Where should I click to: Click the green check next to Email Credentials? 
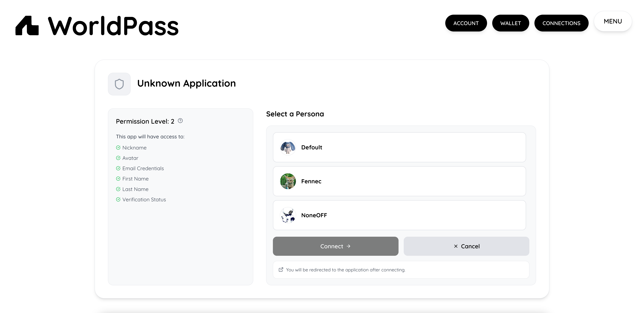click(x=118, y=168)
